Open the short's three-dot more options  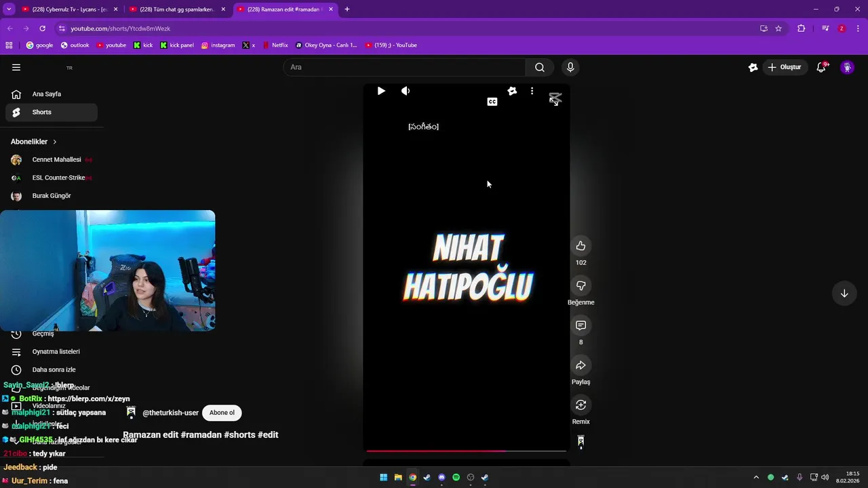[532, 91]
